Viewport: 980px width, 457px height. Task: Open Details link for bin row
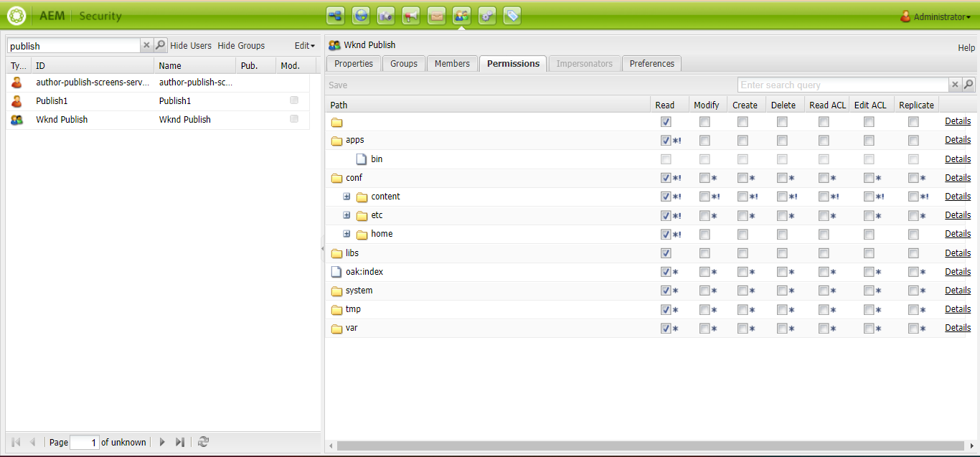[x=958, y=159]
